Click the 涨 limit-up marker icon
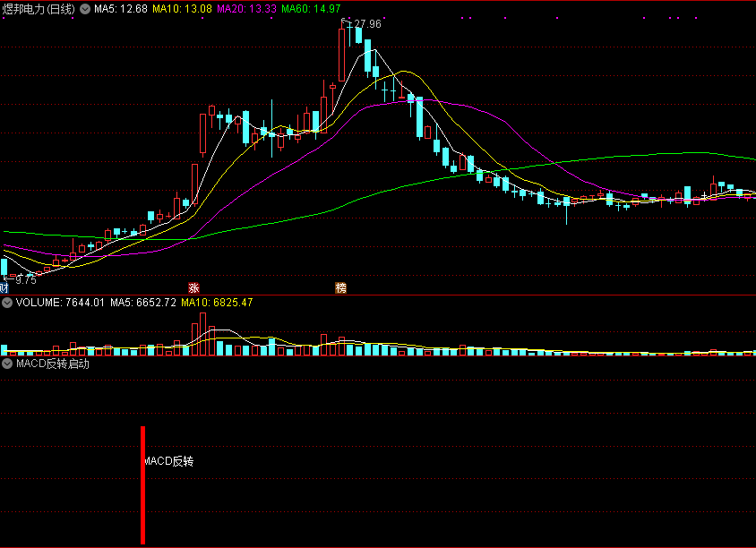 [x=193, y=288]
